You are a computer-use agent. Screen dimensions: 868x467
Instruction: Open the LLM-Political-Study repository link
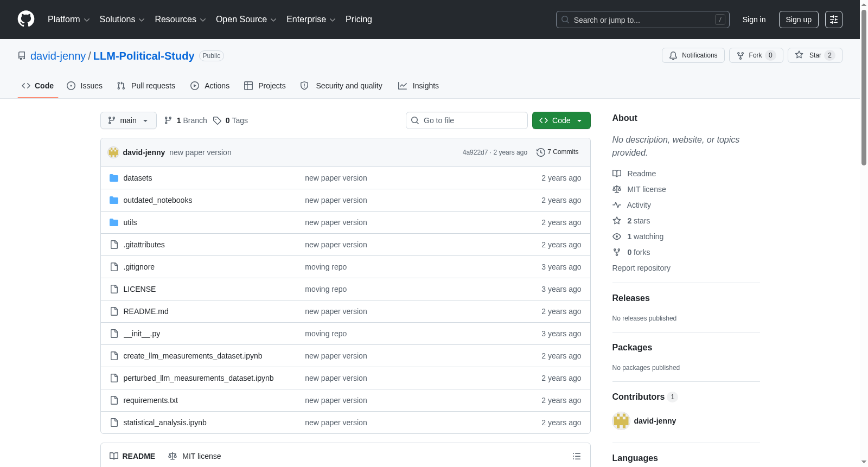pyautogui.click(x=144, y=56)
